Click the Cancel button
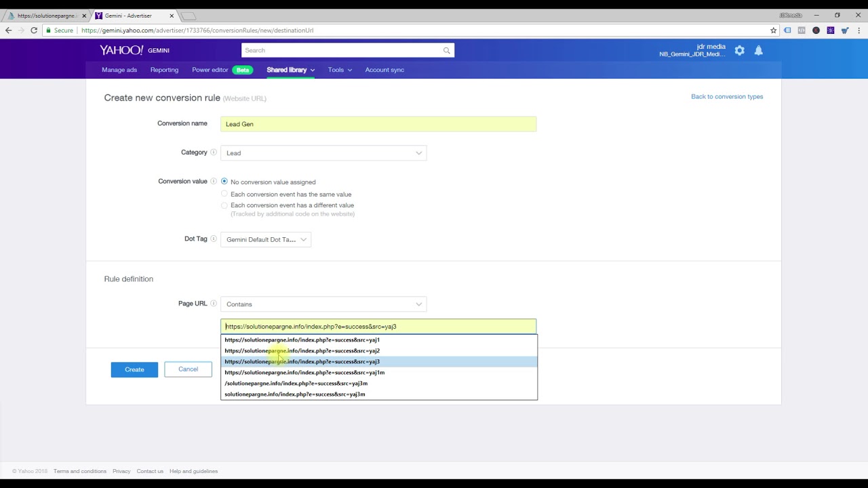This screenshot has height=488, width=868. (x=188, y=369)
